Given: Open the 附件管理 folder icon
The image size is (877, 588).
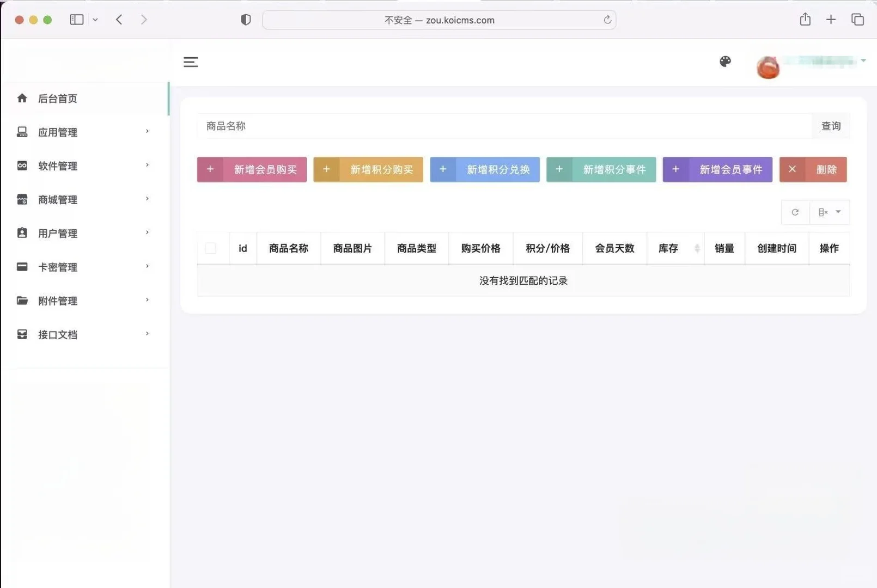Looking at the screenshot, I should pyautogui.click(x=22, y=301).
